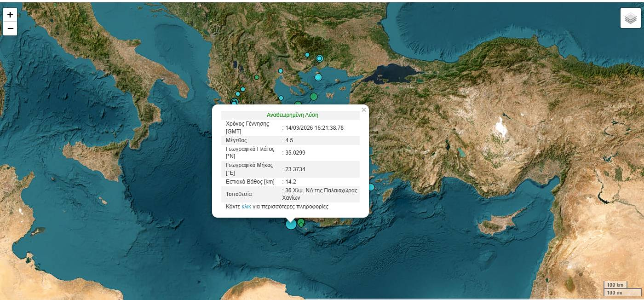Image resolution: width=644 pixels, height=300 pixels.
Task: Open the map layers control
Action: point(630,18)
